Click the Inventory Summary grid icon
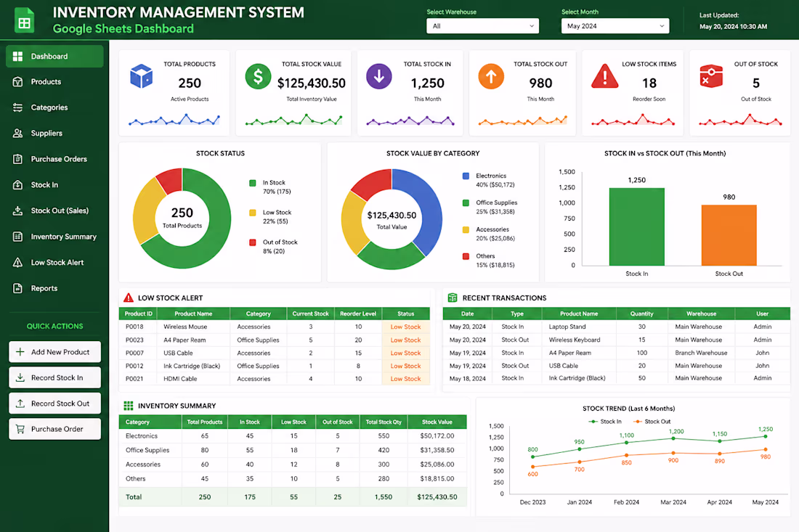 coord(129,406)
